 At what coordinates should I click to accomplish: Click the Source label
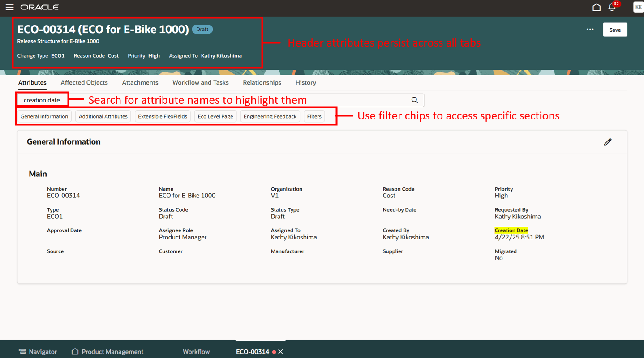pyautogui.click(x=56, y=251)
